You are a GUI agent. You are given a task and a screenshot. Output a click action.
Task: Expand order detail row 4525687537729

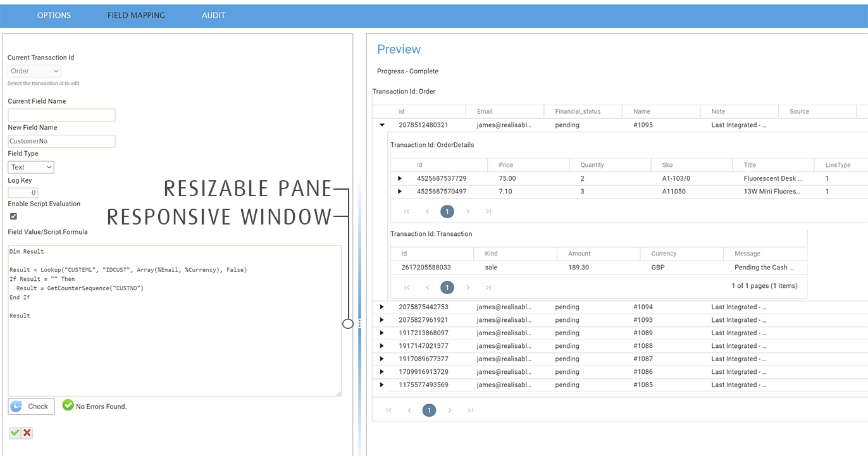click(x=399, y=179)
